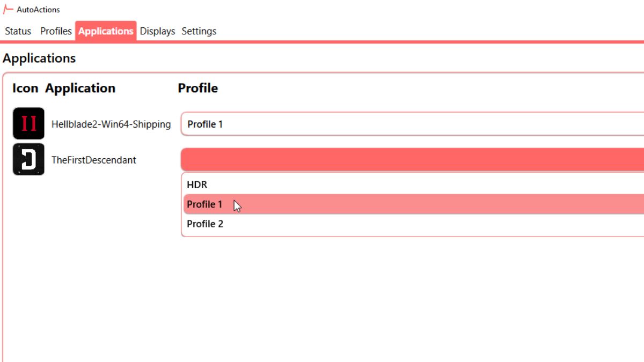Viewport: 644px width, 362px height.
Task: Open the Profiles tab
Action: pos(56,31)
